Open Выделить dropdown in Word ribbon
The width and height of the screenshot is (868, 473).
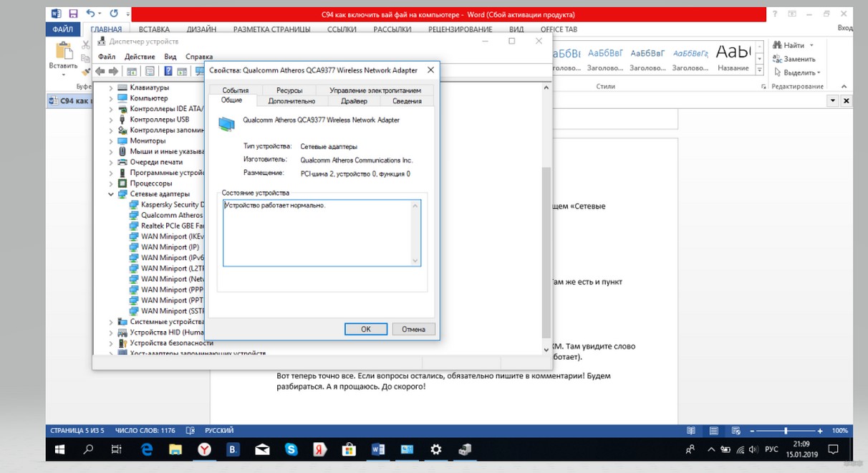click(797, 72)
